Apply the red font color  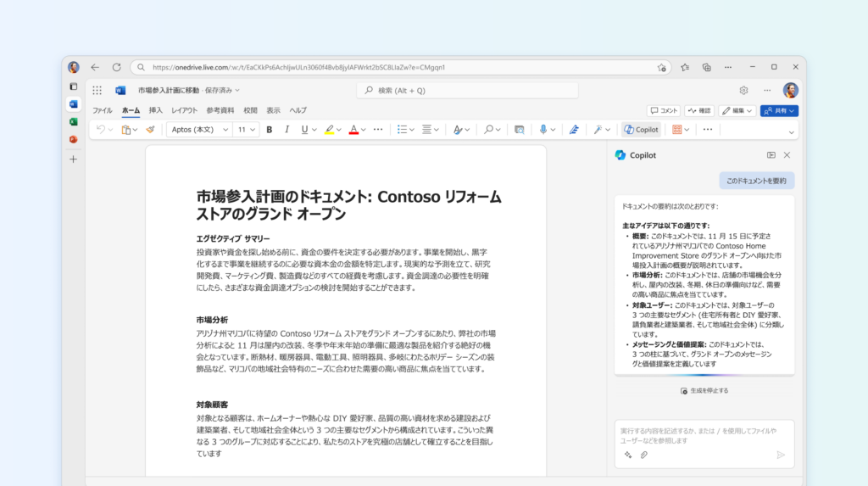pyautogui.click(x=353, y=130)
